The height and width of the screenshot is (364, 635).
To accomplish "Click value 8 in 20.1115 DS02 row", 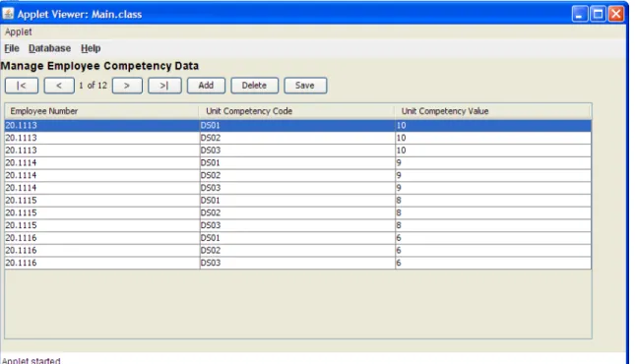I will click(493, 212).
